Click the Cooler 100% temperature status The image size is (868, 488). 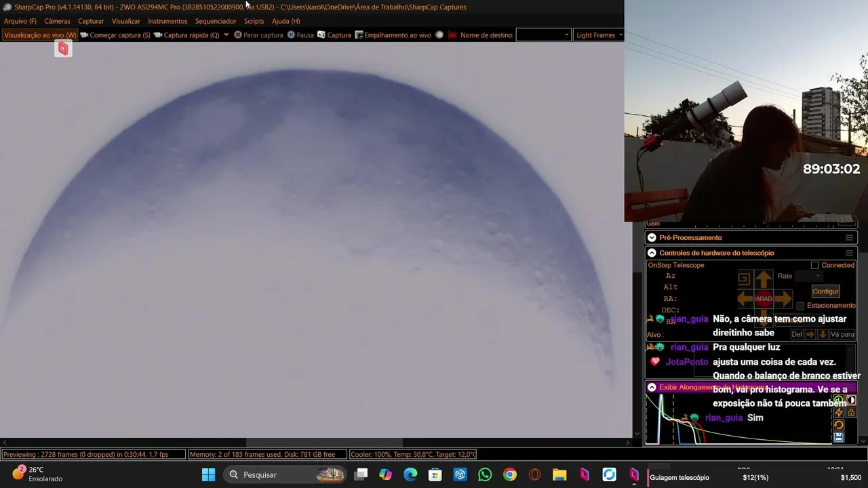pyautogui.click(x=413, y=454)
